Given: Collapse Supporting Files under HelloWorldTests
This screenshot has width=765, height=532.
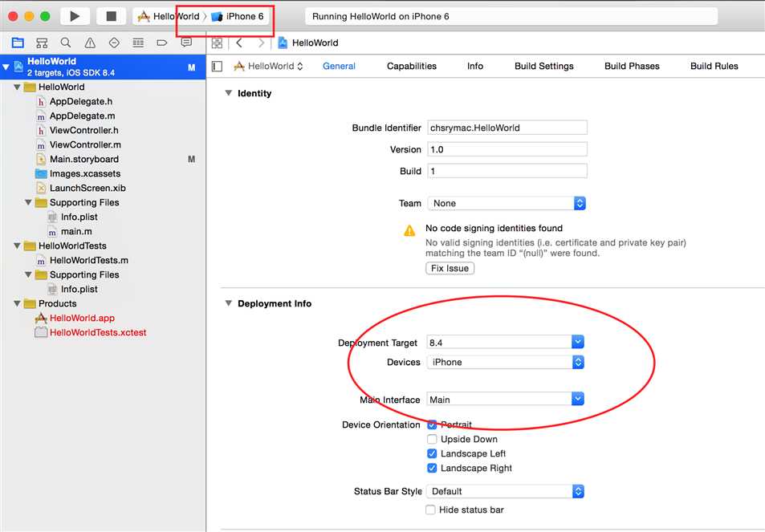Looking at the screenshot, I should click(x=28, y=274).
